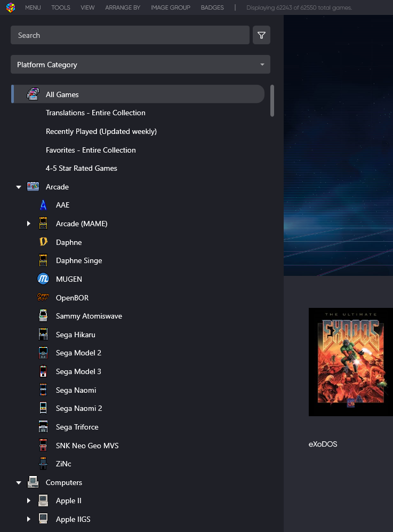Select the ZiNc platform label

point(63,464)
